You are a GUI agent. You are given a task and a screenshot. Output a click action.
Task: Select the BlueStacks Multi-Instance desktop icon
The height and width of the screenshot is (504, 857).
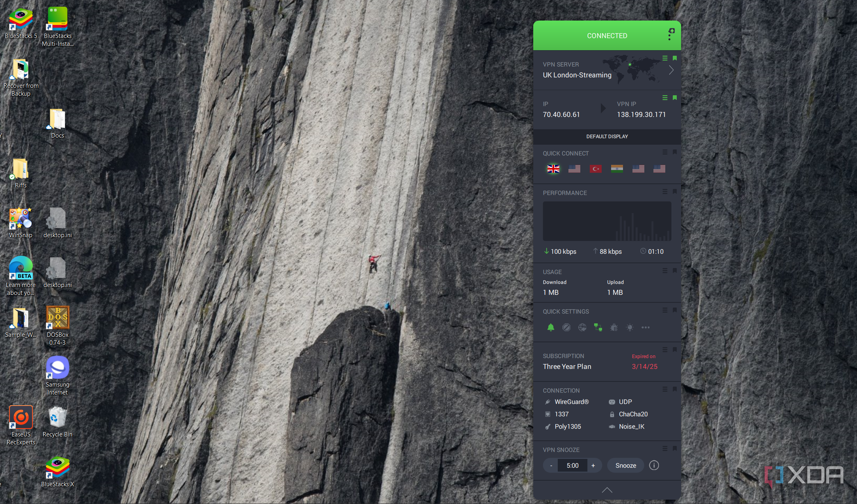click(x=58, y=27)
